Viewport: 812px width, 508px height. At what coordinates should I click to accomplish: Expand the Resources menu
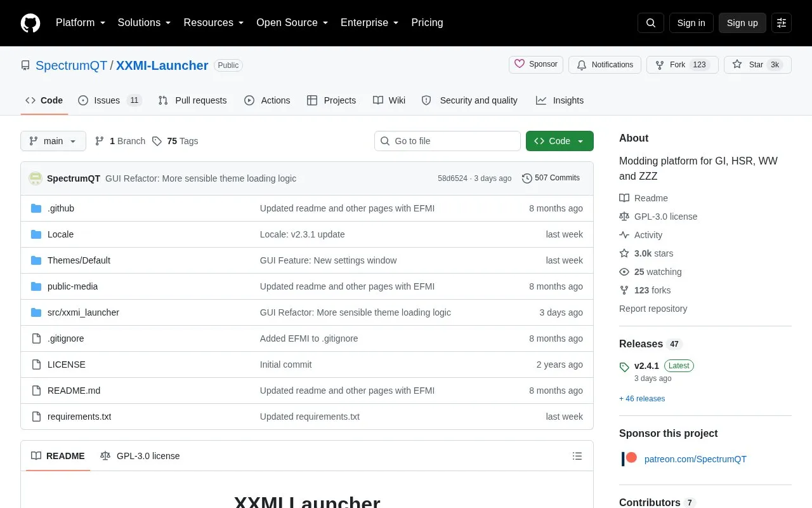(x=214, y=23)
